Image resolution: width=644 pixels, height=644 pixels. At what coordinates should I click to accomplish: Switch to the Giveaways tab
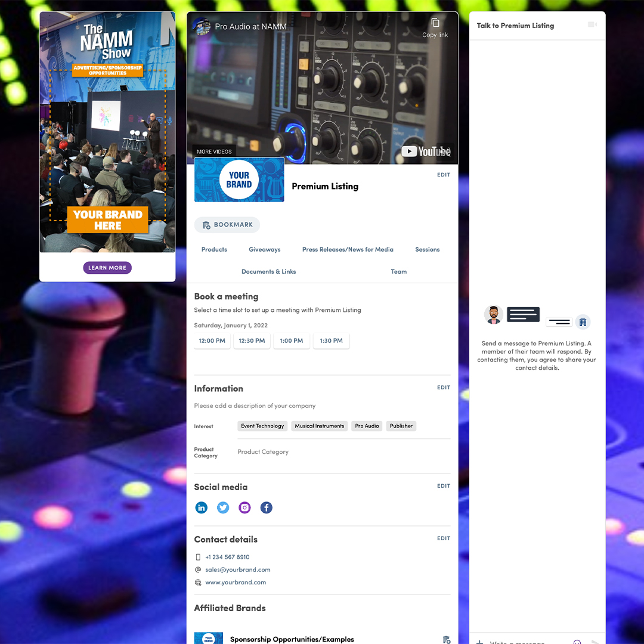(265, 249)
